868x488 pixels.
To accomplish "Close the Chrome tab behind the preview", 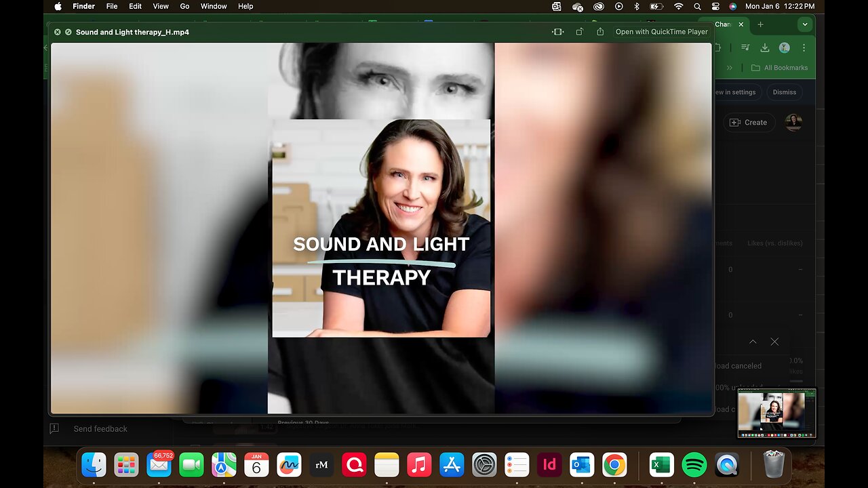I will coord(741,24).
